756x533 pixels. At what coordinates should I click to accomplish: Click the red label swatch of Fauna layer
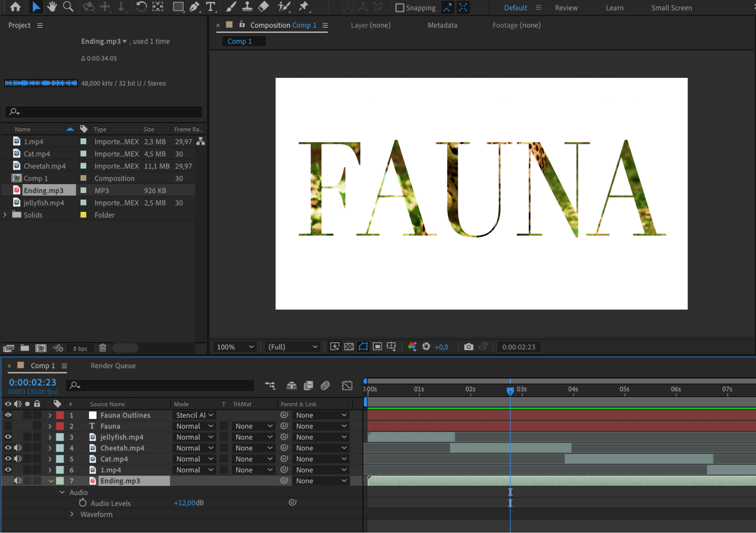[x=60, y=426]
